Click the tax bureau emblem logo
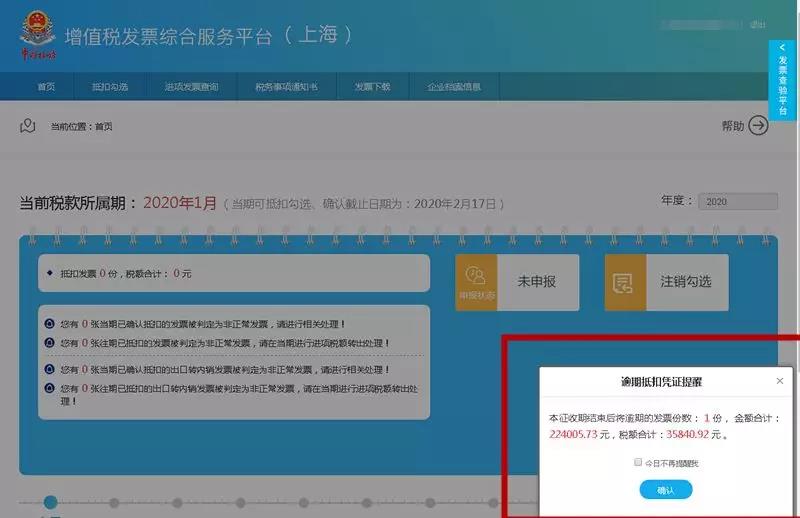The width and height of the screenshot is (800, 518). click(38, 35)
